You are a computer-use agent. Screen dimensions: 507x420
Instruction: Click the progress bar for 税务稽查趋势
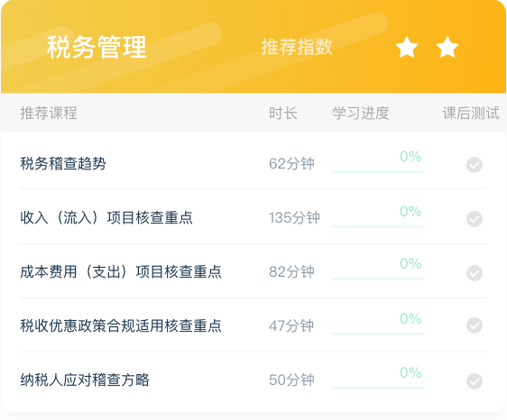point(378,171)
